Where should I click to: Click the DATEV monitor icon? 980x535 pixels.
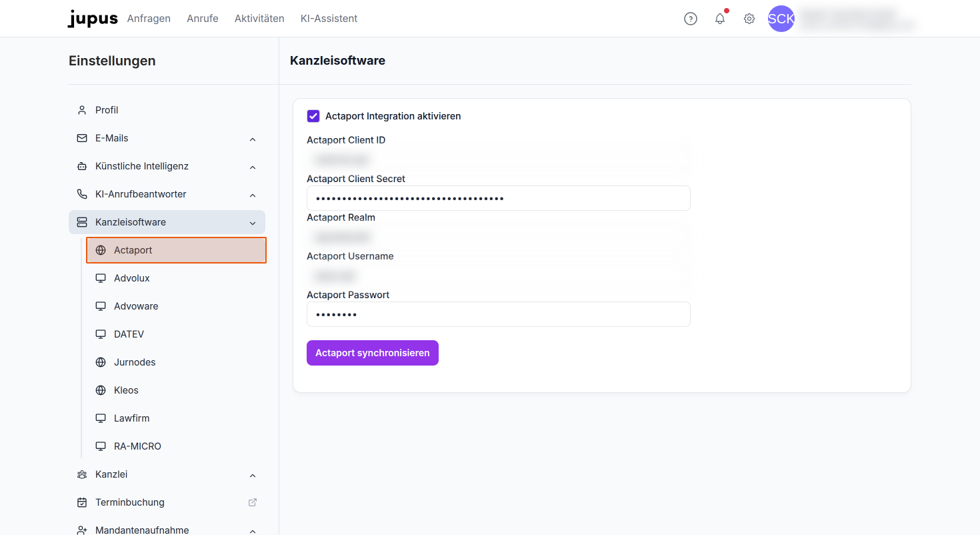101,334
